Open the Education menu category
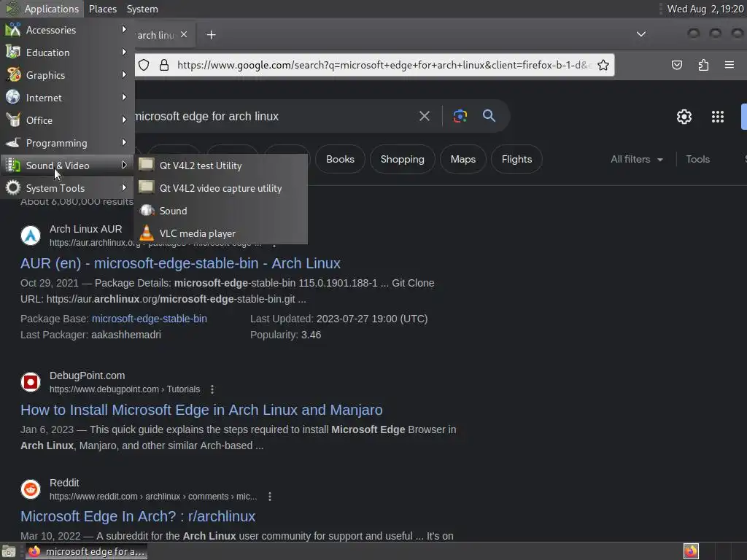The height and width of the screenshot is (560, 747). point(67,52)
